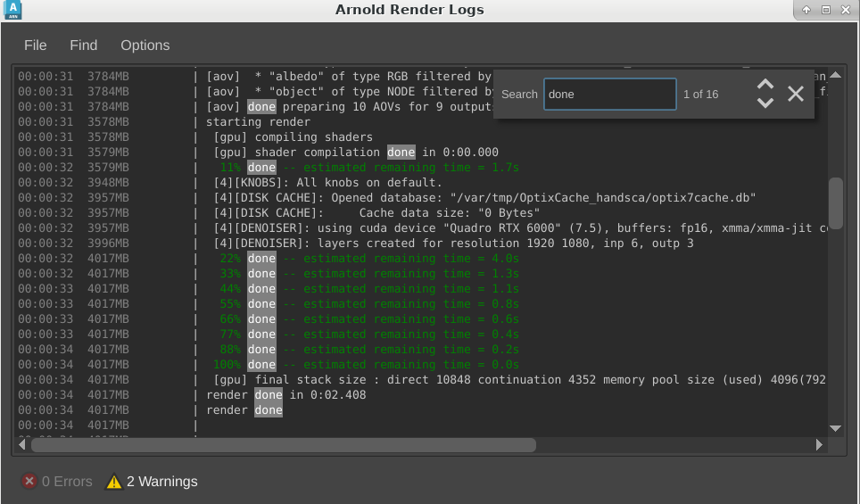Image resolution: width=860 pixels, height=504 pixels.
Task: Click the yellow warnings triangle icon
Action: click(x=114, y=481)
